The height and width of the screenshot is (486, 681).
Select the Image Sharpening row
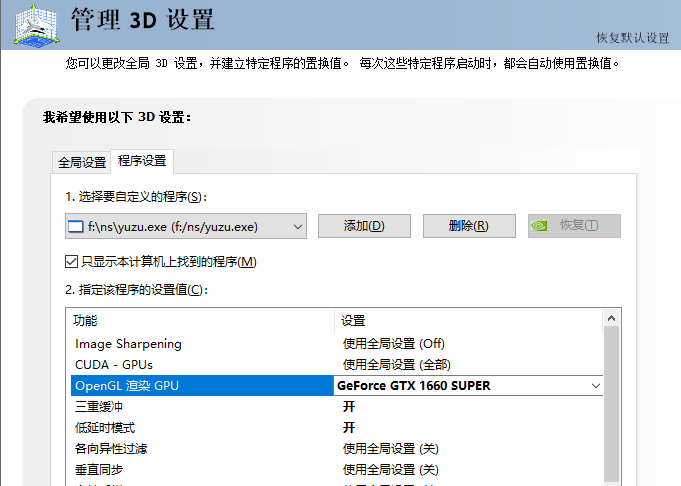(337, 344)
